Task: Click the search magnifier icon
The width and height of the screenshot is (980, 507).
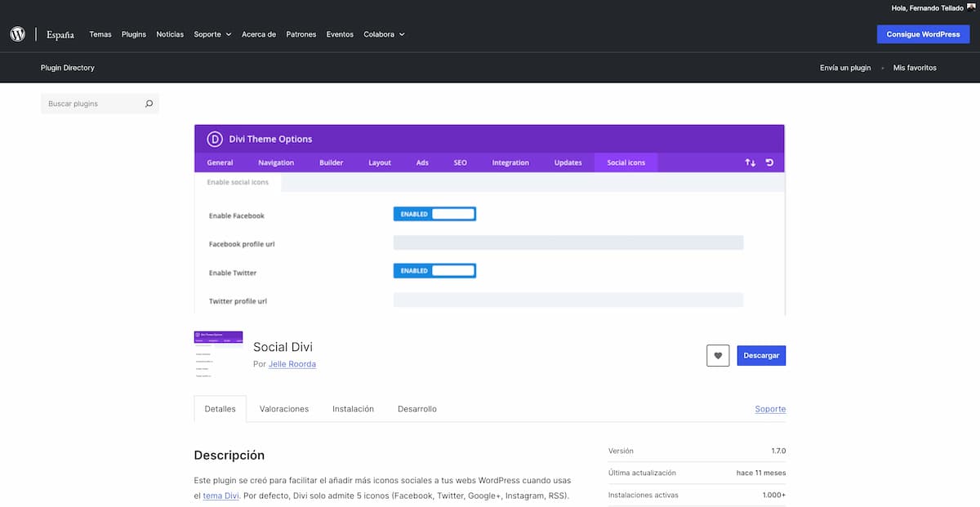Action: point(149,104)
